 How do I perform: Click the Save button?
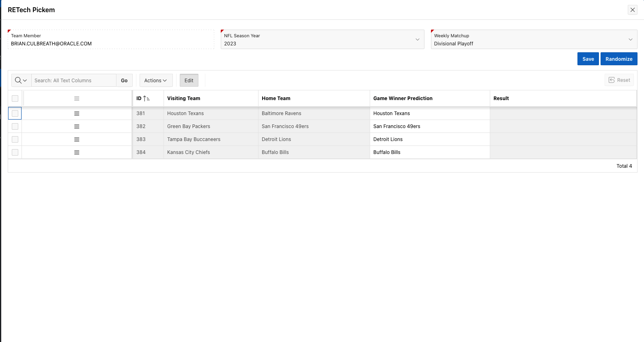click(588, 59)
